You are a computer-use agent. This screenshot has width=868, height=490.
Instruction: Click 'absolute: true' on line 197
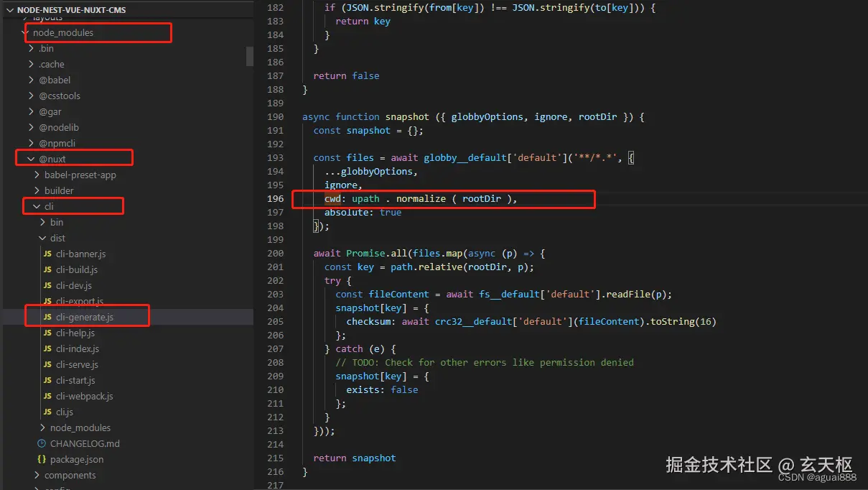[363, 213]
